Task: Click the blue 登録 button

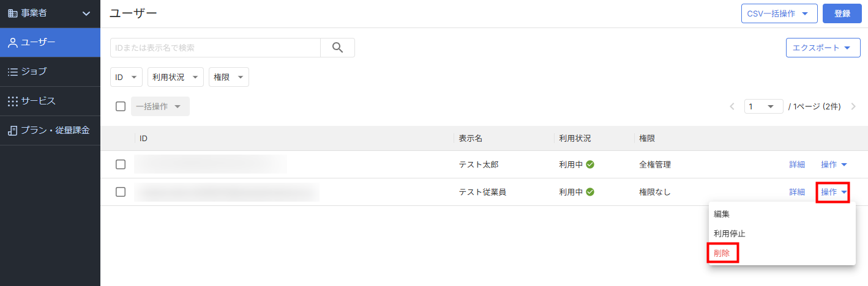Action: pos(842,13)
